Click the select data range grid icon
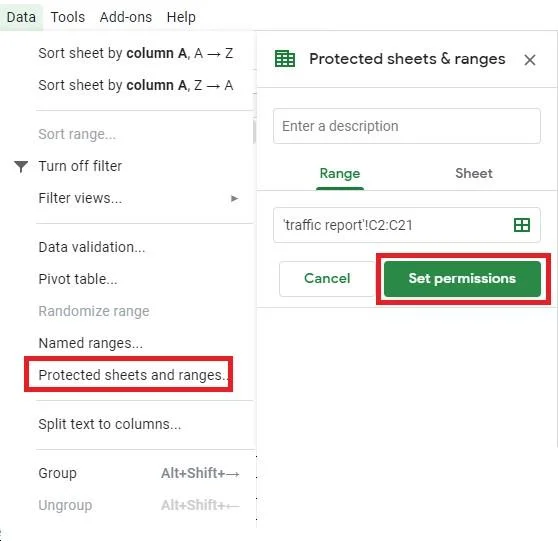 click(x=522, y=225)
